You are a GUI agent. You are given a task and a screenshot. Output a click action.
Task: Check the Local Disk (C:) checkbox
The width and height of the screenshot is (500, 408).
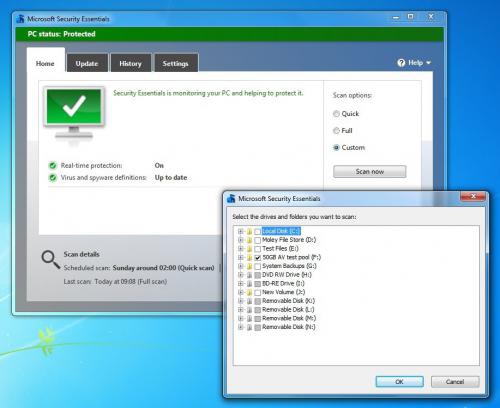[x=257, y=231]
